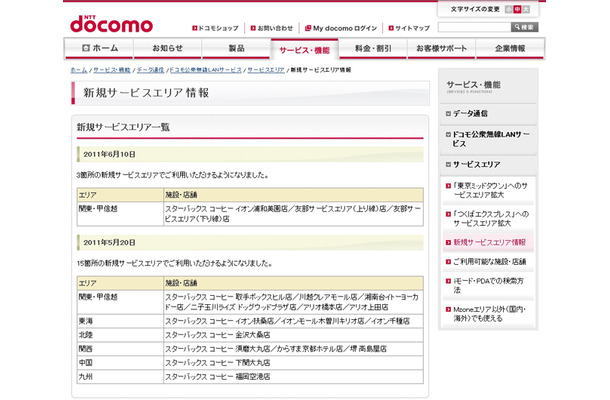
Task: Open サイトマップ header link
Action: [409, 28]
